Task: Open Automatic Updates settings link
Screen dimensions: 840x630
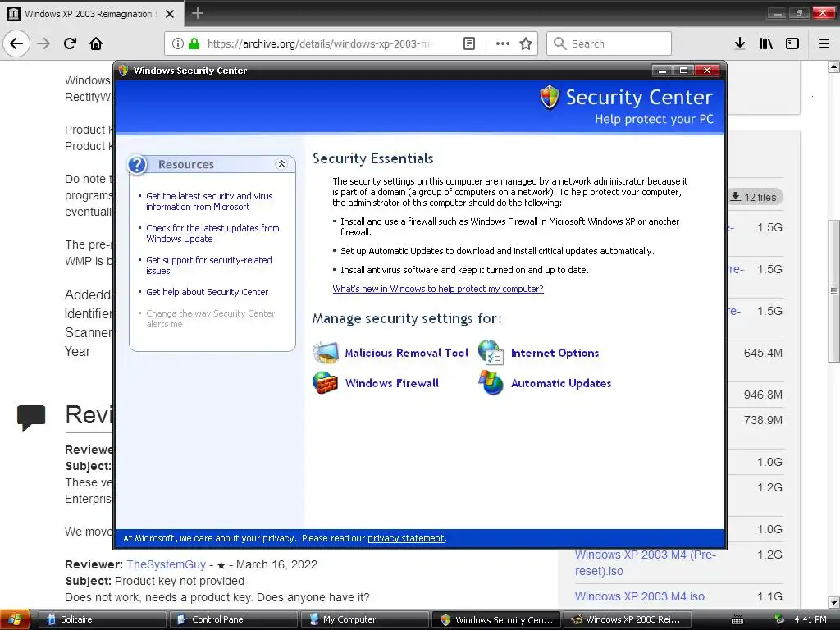Action: 561,383
